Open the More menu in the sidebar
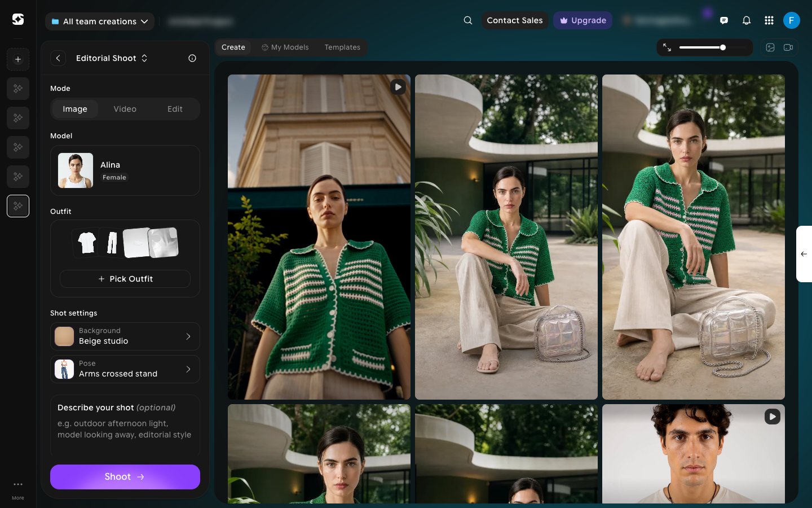 [18, 490]
